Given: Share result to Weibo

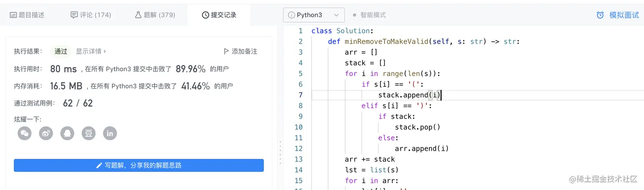Looking at the screenshot, I should (x=46, y=133).
